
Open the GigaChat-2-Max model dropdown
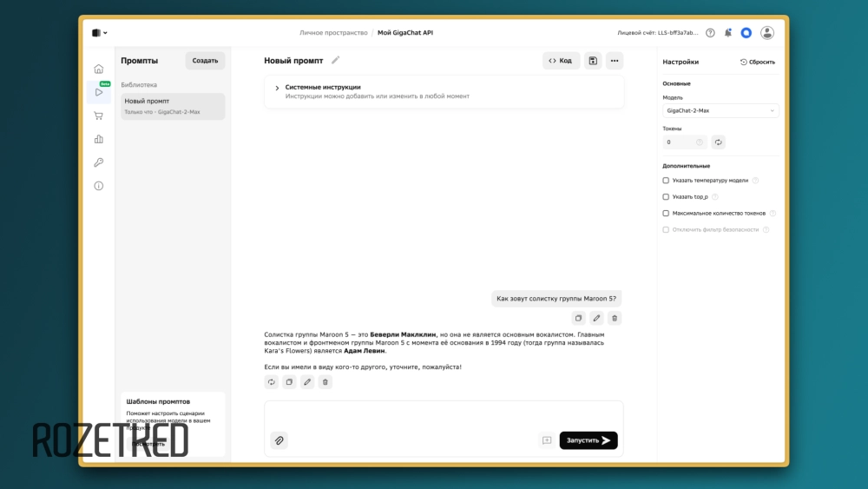point(720,111)
